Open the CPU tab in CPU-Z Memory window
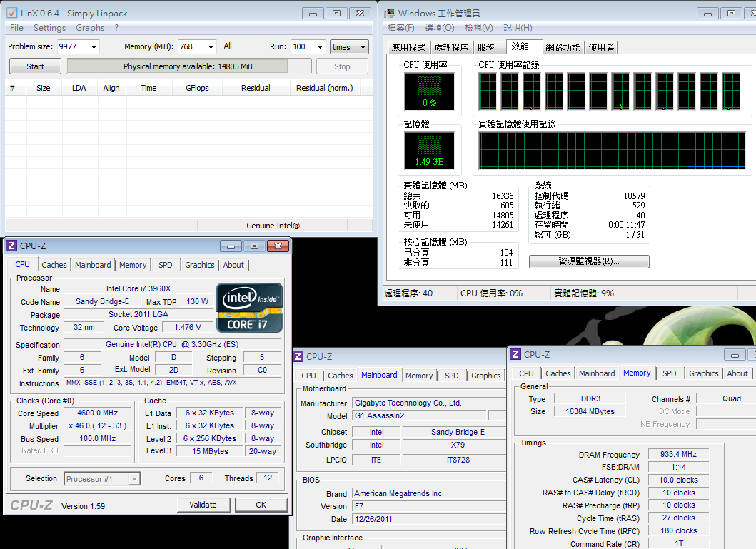Screen dimensions: 756x549 527,373
